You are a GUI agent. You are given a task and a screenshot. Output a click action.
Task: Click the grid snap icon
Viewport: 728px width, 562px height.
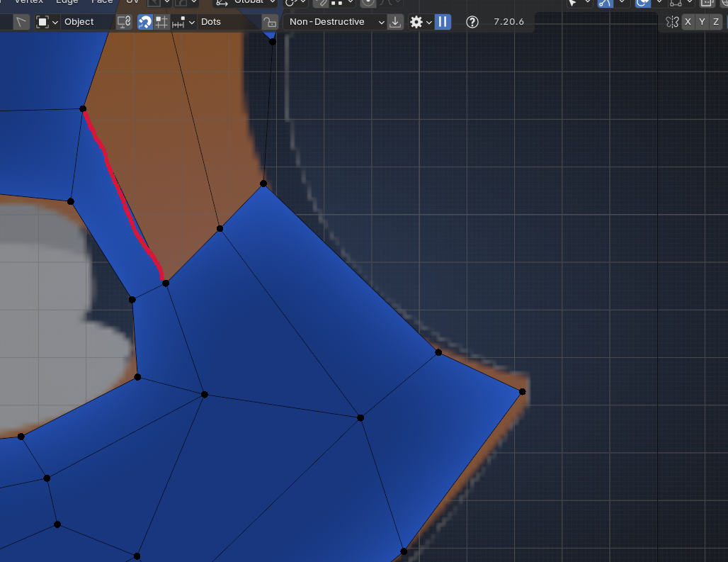point(161,22)
